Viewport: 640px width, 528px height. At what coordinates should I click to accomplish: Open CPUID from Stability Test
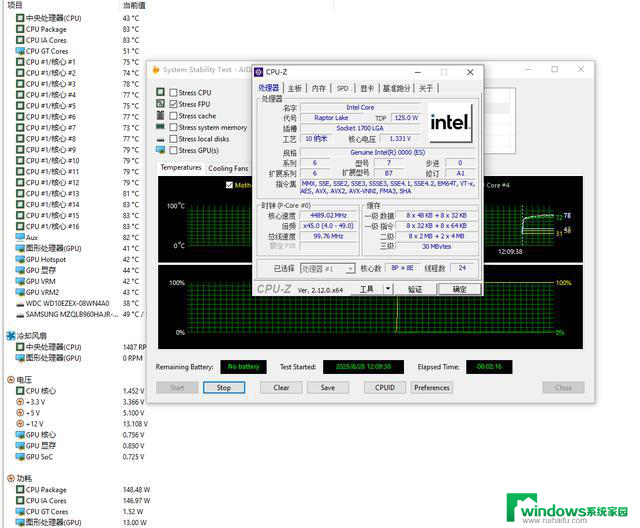click(385, 388)
